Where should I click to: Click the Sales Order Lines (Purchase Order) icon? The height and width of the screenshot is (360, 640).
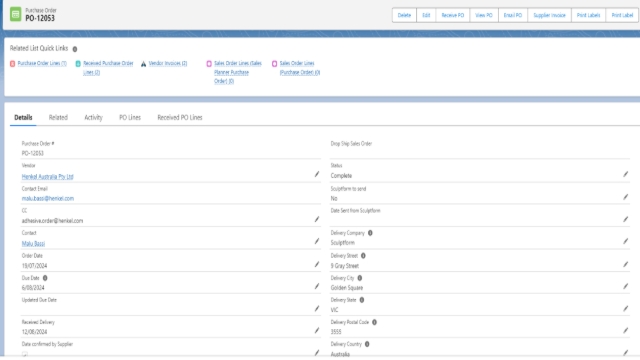click(274, 64)
